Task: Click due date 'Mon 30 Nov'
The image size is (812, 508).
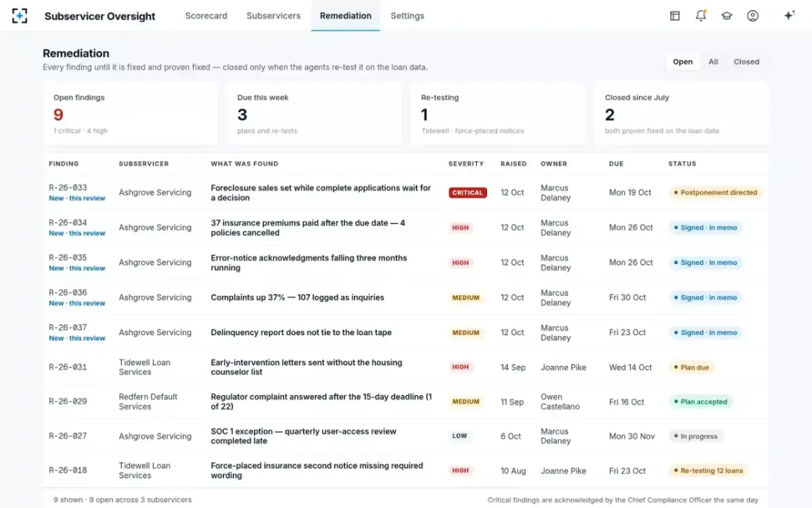Action: 632,436
